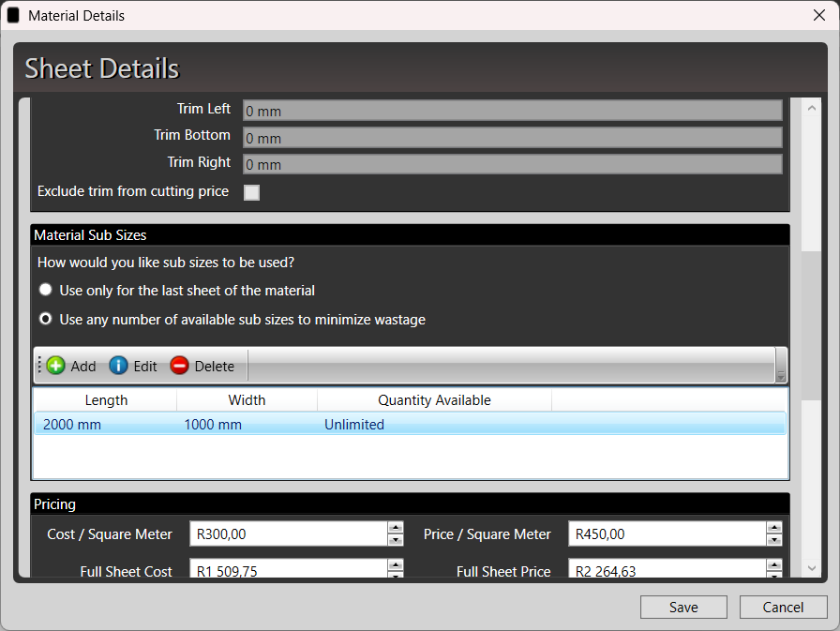Click the red Delete sub size icon
Screen dimensions: 840x631
coord(179,366)
